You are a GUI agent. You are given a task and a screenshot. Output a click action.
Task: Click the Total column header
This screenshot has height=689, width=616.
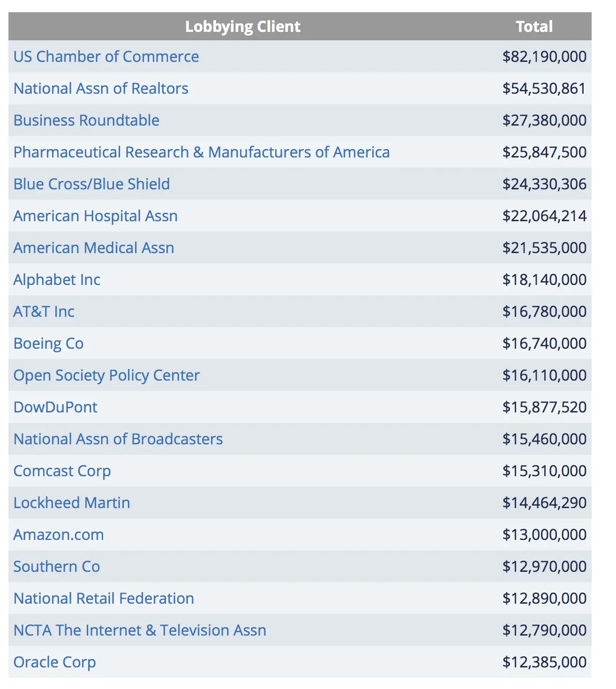tap(534, 27)
